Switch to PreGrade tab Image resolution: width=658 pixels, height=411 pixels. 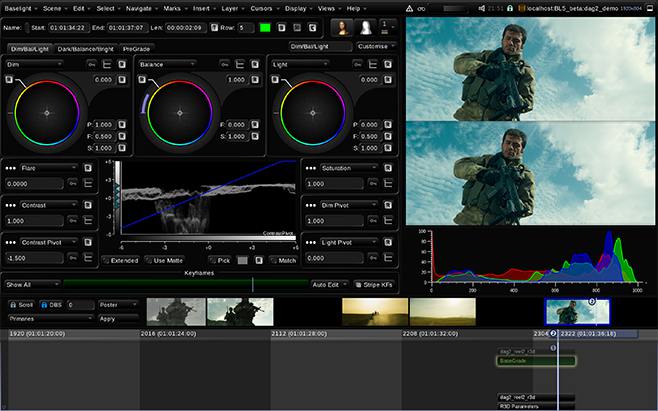136,49
